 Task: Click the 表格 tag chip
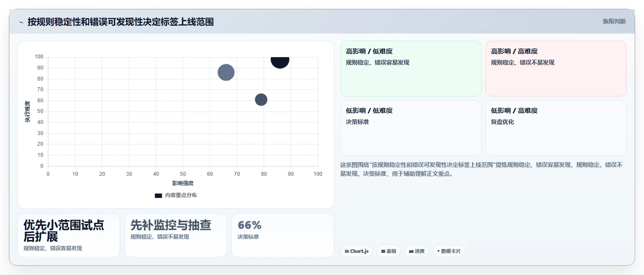(x=388, y=251)
